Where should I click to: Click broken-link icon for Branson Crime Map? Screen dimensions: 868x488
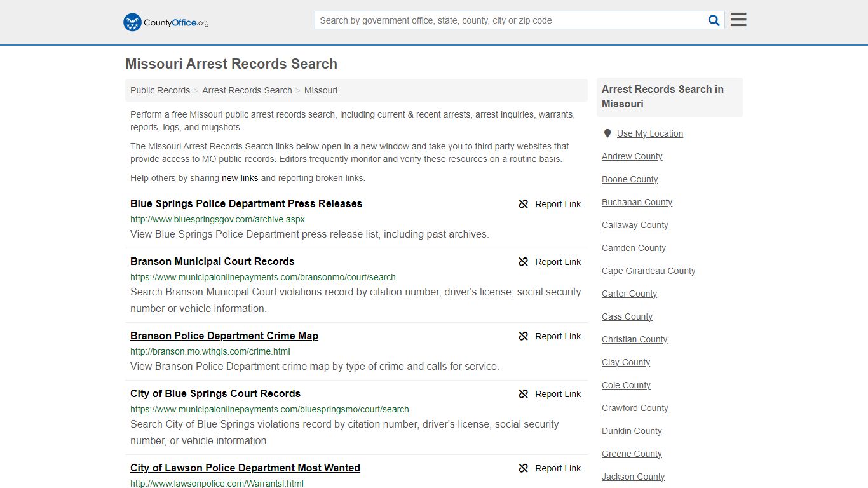pyautogui.click(x=524, y=336)
